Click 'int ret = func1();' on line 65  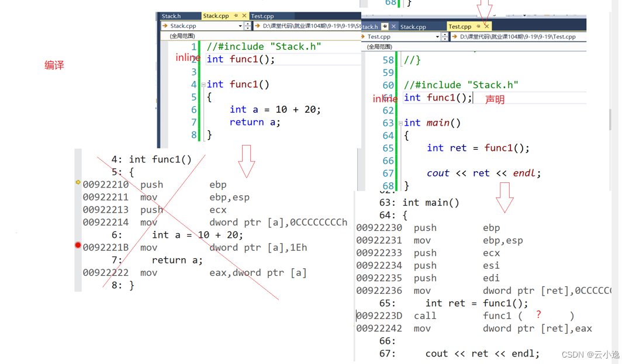(x=478, y=148)
